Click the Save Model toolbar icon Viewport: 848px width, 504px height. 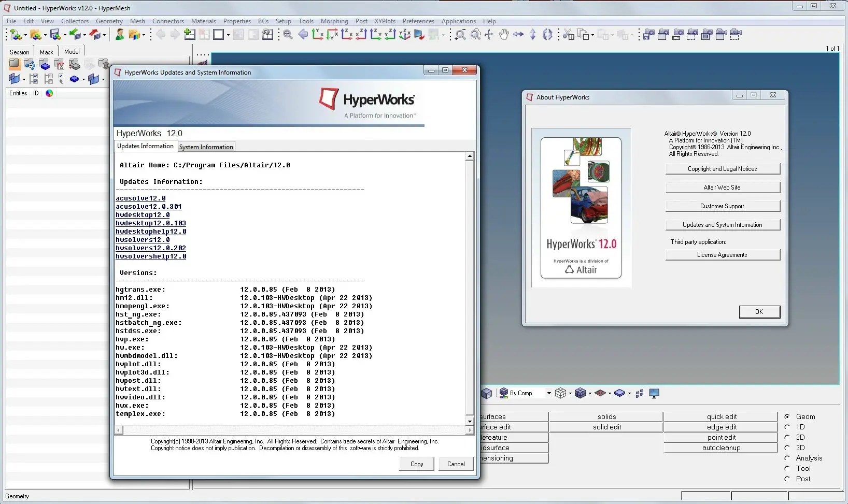(55, 35)
